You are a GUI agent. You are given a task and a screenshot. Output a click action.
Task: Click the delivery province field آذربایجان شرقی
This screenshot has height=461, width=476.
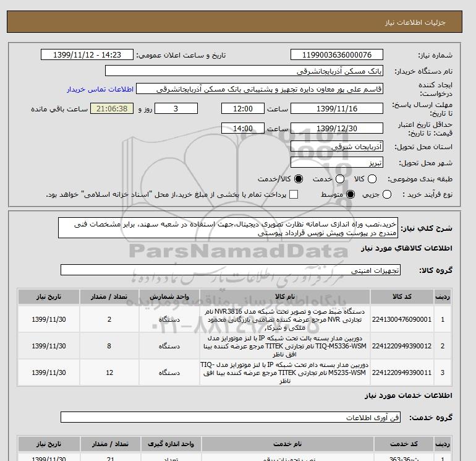[x=337, y=147]
